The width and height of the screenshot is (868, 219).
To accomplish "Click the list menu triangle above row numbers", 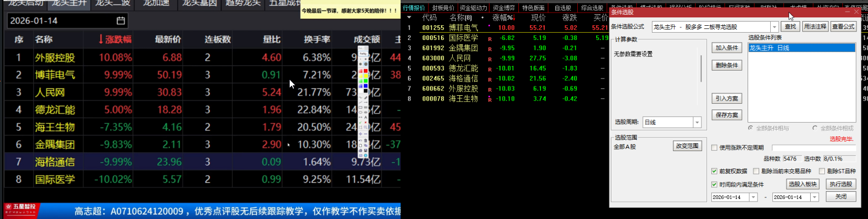I will [x=409, y=17].
